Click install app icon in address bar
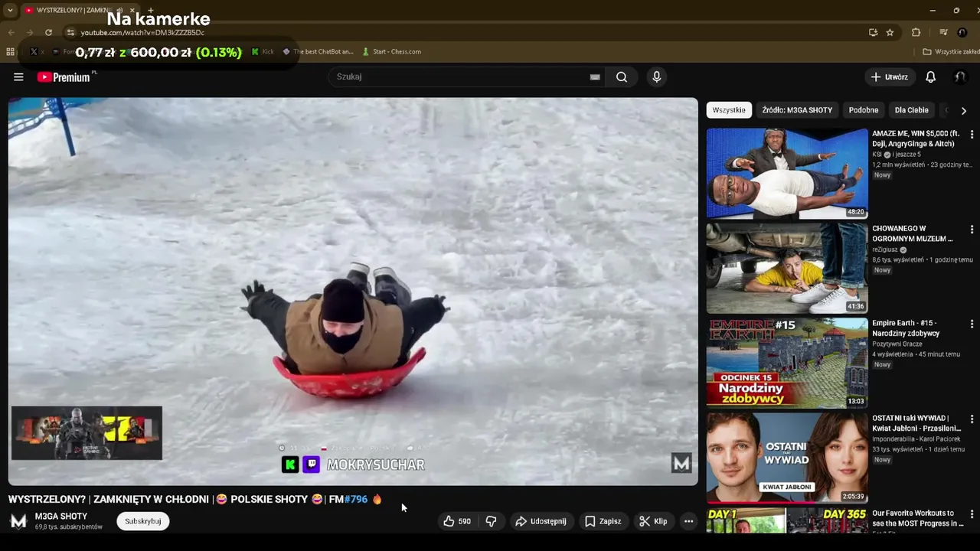 pos(873,32)
